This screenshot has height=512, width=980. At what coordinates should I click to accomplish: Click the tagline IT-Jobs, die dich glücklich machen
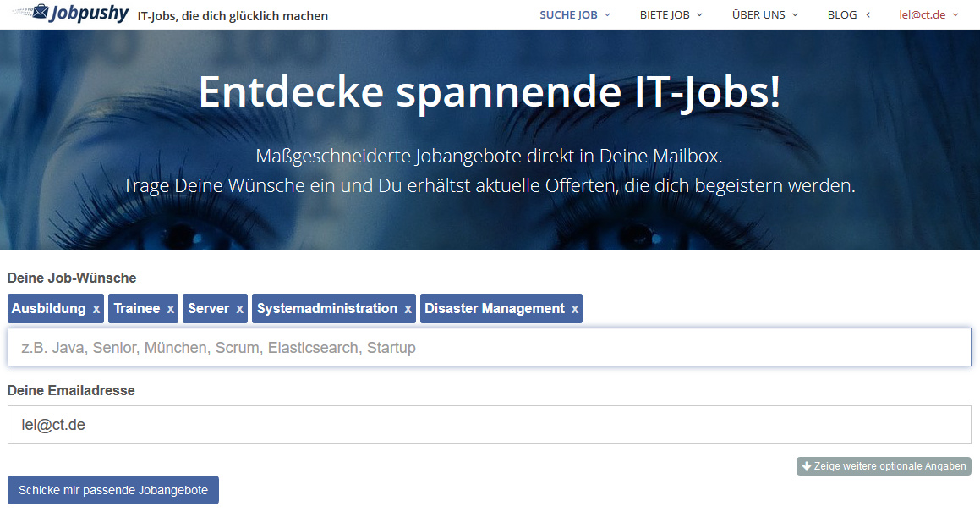(233, 16)
